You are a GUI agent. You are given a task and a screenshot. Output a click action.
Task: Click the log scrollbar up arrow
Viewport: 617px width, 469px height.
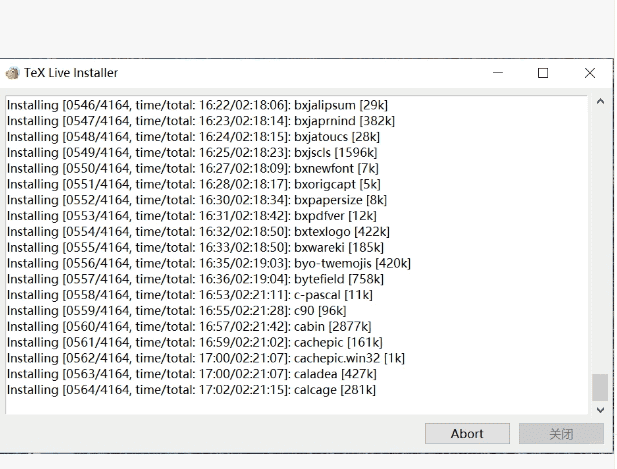pos(600,102)
